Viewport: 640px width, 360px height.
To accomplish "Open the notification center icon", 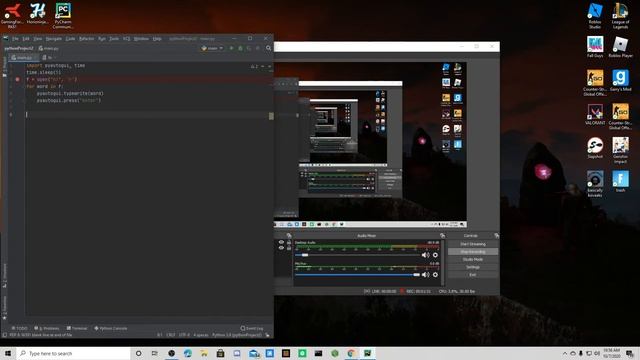I will [630, 353].
